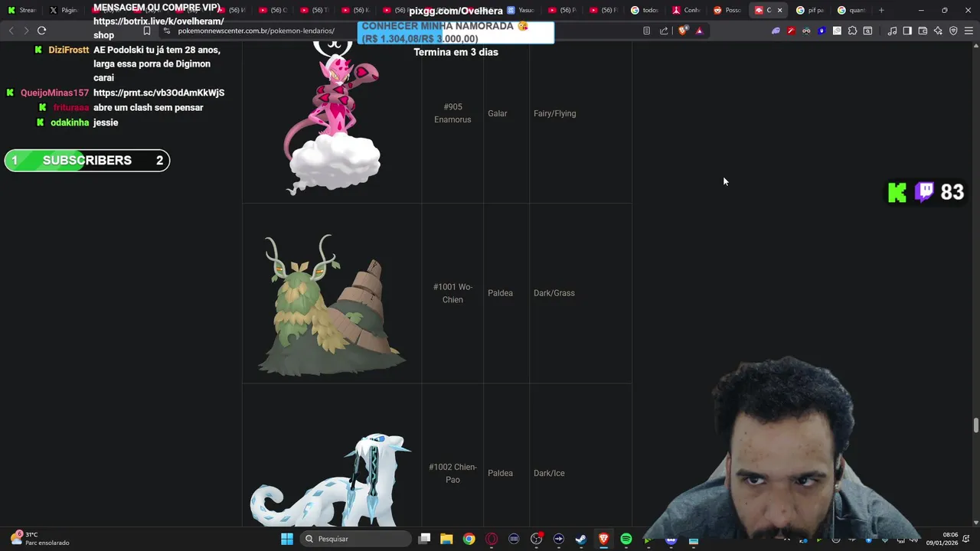This screenshot has height=551, width=980.
Task: Click the share page icon in address bar
Action: point(664,31)
